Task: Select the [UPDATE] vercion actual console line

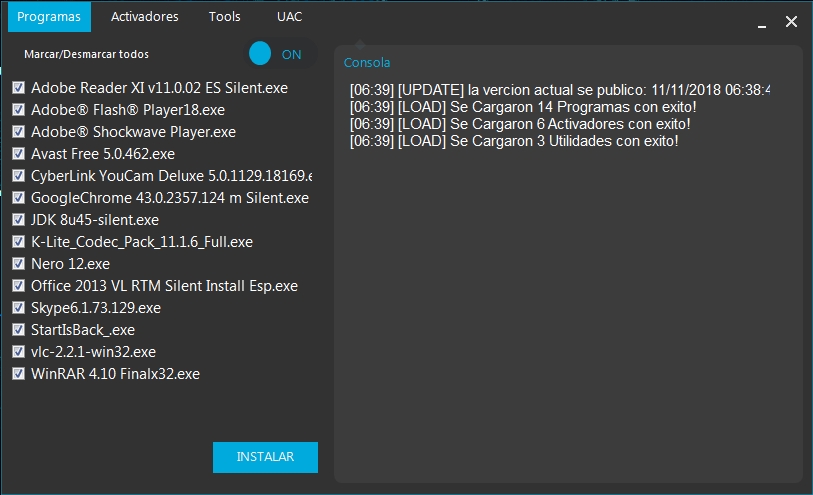Action: click(x=560, y=90)
